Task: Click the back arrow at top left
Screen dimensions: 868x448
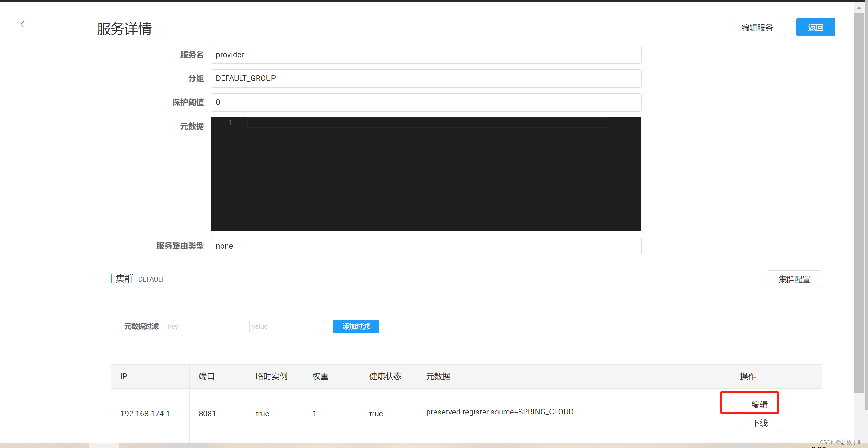Action: pos(22,24)
